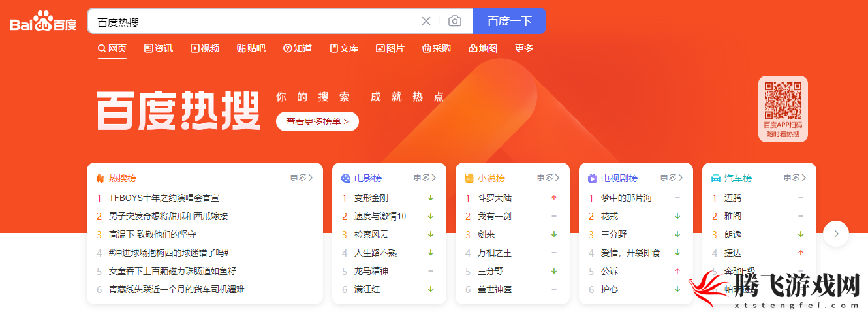868x314 pixels.
Task: Open #冲进球场抱梅西的球迷错了吗# item
Action: 168,253
